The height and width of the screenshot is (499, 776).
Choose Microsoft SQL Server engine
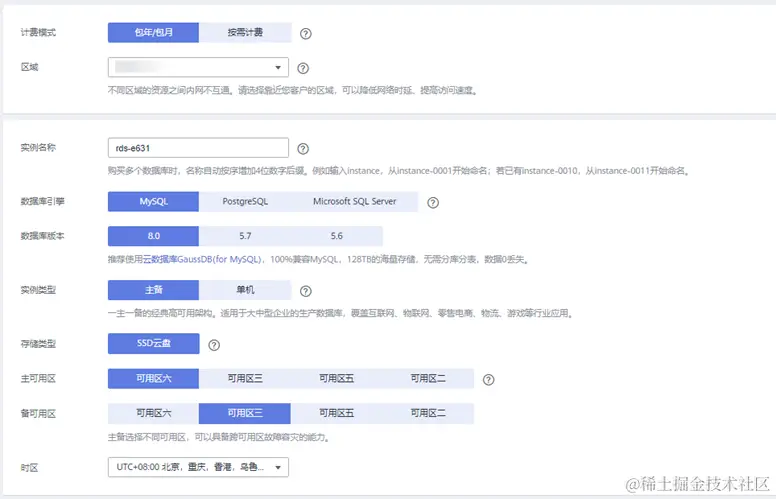tap(355, 201)
